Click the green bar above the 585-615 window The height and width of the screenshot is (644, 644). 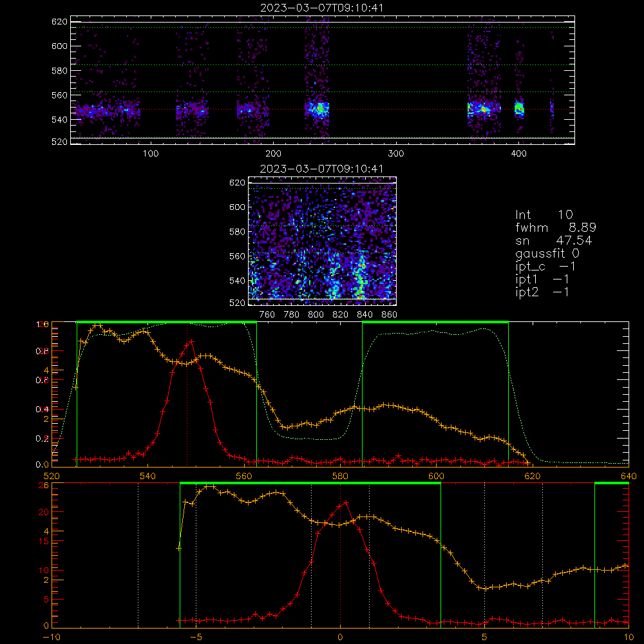tap(435, 322)
